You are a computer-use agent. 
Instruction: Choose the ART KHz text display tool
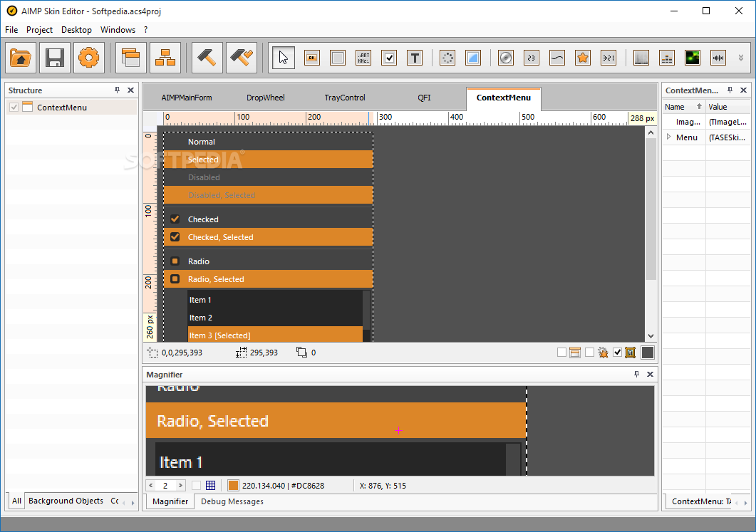pos(363,58)
